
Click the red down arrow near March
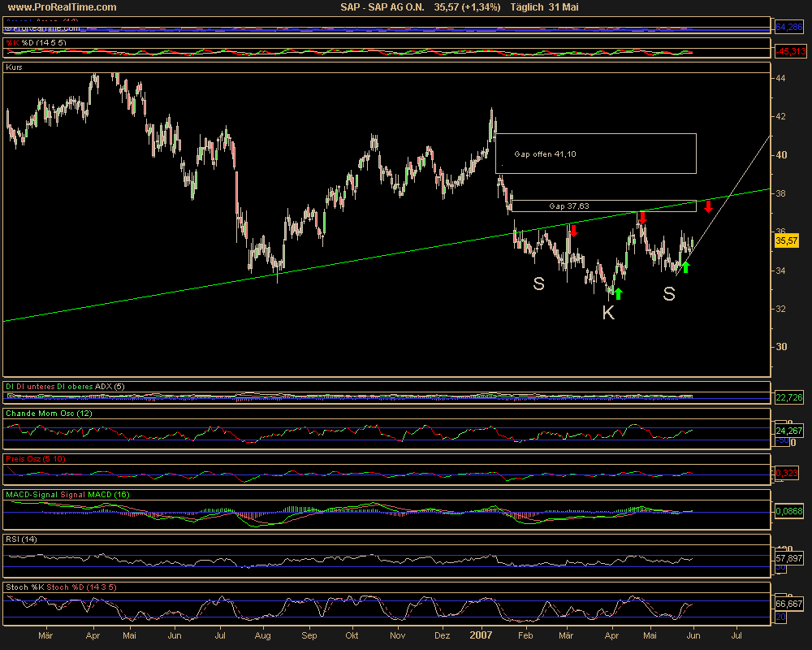(x=573, y=231)
